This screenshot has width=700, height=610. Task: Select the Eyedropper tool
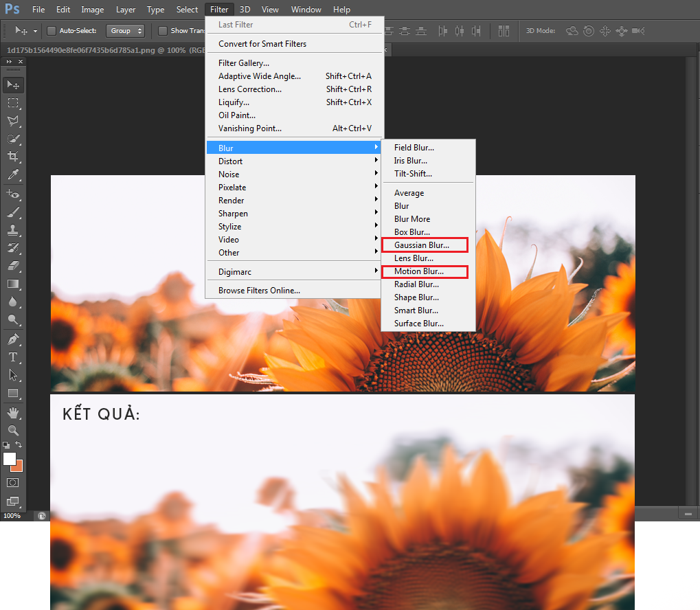13,174
